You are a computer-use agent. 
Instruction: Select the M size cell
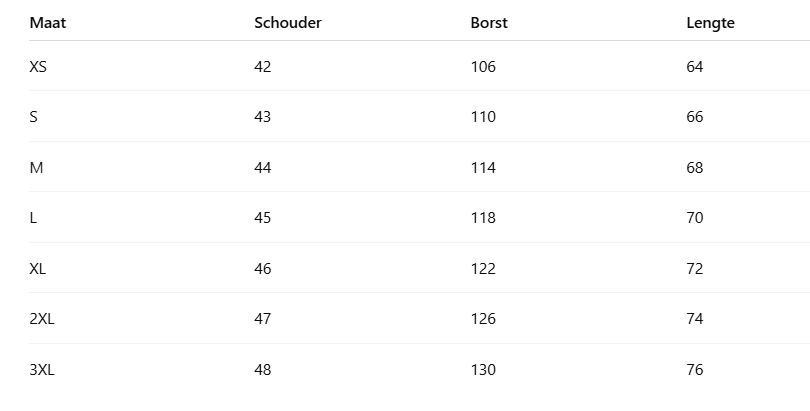37,168
